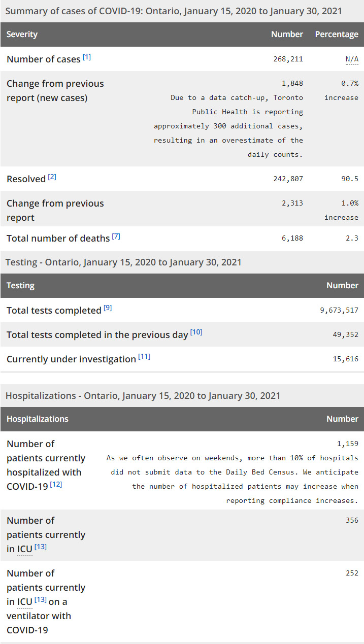Click the Percentage column header
The height and width of the screenshot is (644, 364).
click(x=337, y=35)
